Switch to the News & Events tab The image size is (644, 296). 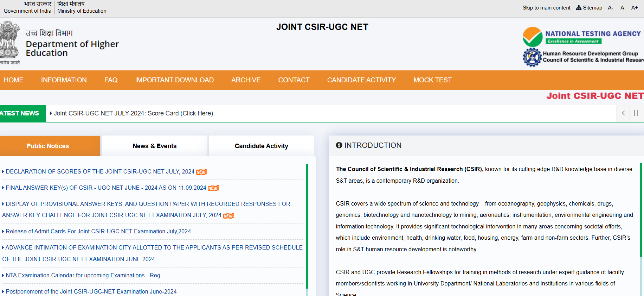(155, 146)
